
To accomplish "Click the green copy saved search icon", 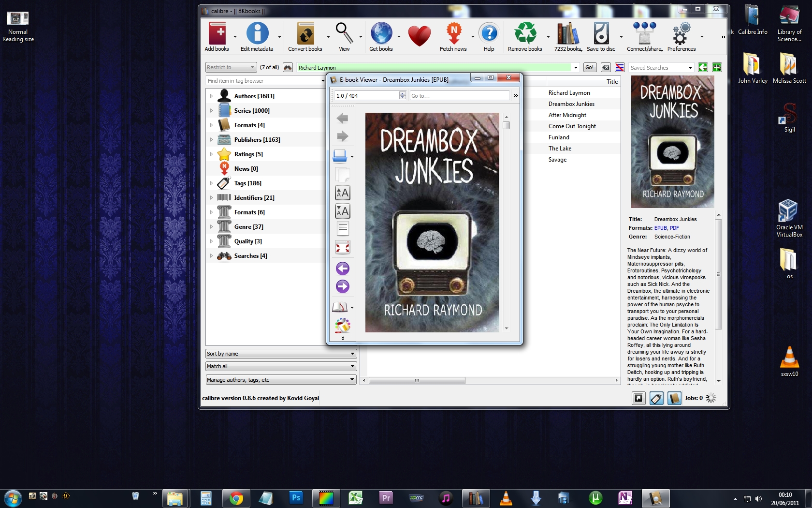I will [703, 67].
